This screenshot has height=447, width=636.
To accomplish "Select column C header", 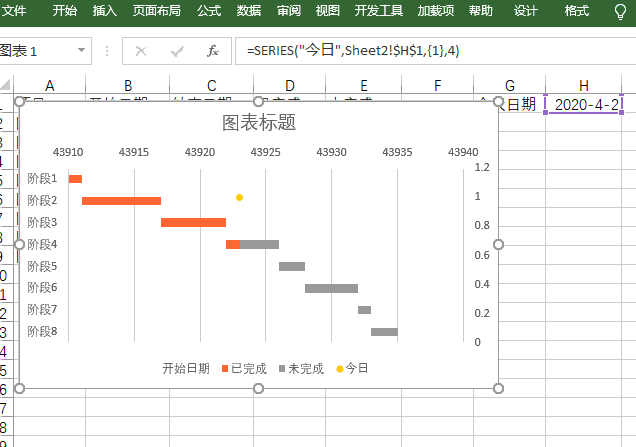I will point(211,86).
